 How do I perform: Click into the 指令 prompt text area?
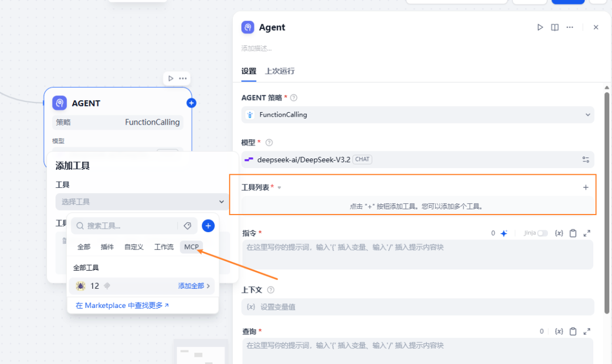(x=418, y=255)
